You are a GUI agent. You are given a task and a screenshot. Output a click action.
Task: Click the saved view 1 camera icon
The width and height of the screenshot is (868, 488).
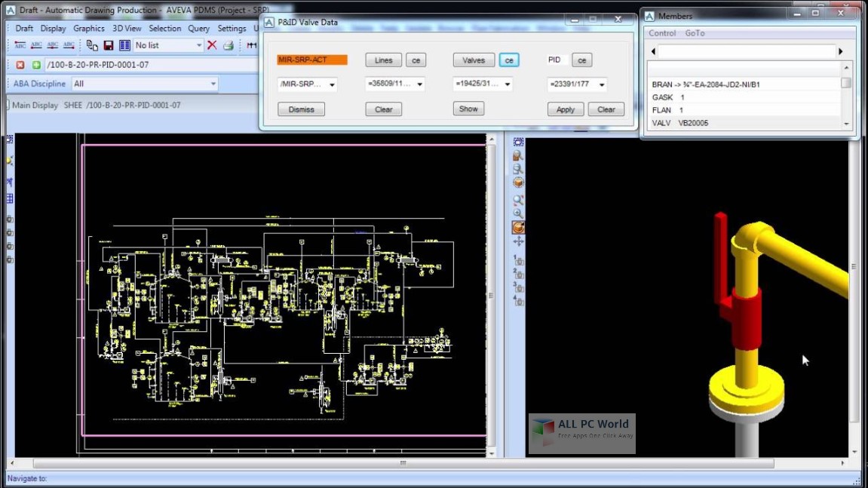coord(519,260)
